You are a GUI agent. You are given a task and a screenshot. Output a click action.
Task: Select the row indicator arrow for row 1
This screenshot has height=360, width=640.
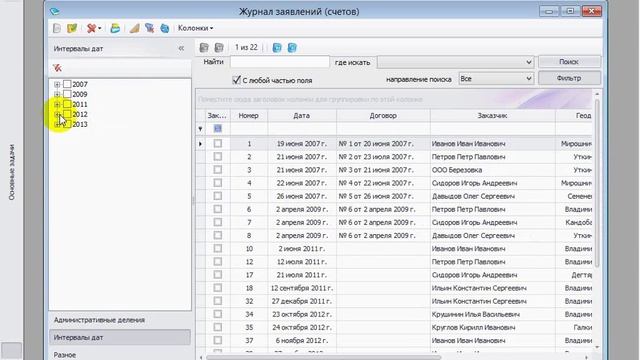[200, 144]
